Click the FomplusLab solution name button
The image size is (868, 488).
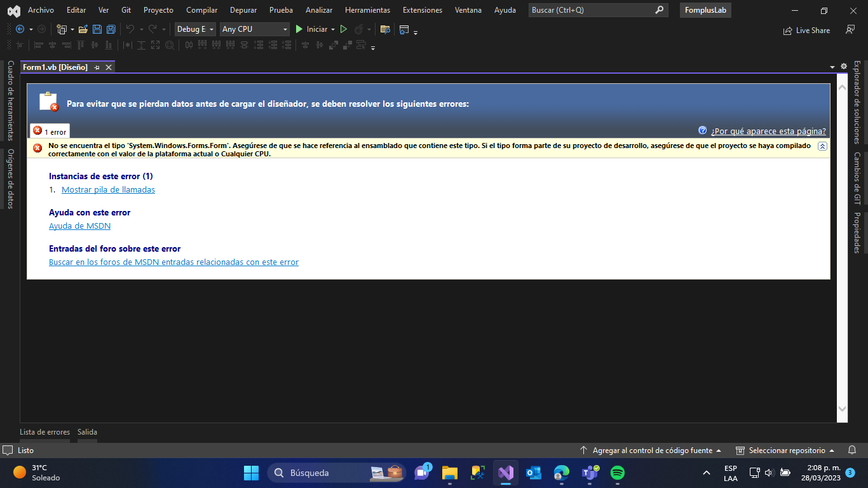click(x=705, y=10)
